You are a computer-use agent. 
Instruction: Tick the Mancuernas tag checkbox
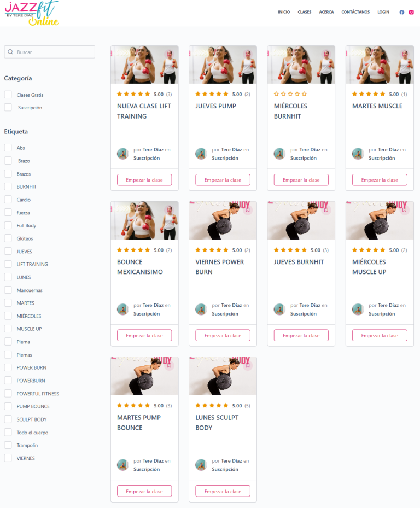[x=8, y=290]
